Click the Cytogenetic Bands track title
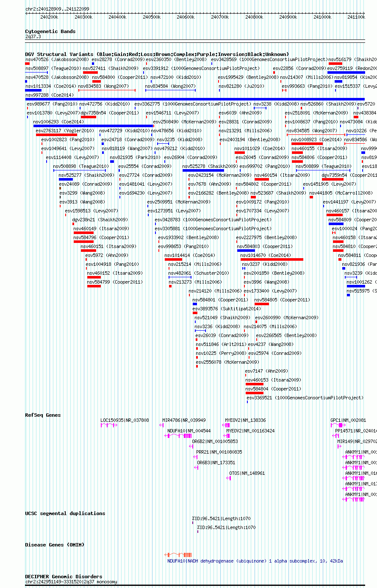Image resolution: width=377 pixels, height=588 pixels. click(50, 31)
